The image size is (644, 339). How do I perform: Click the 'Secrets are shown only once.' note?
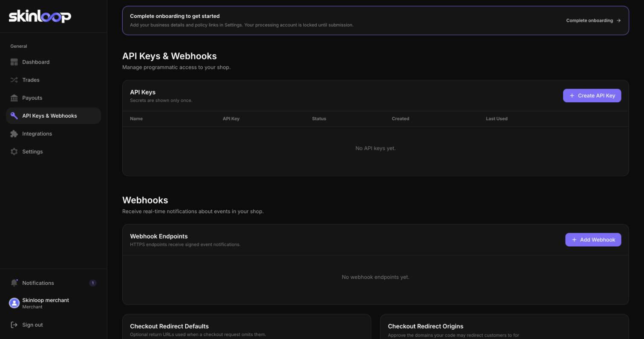tap(161, 100)
